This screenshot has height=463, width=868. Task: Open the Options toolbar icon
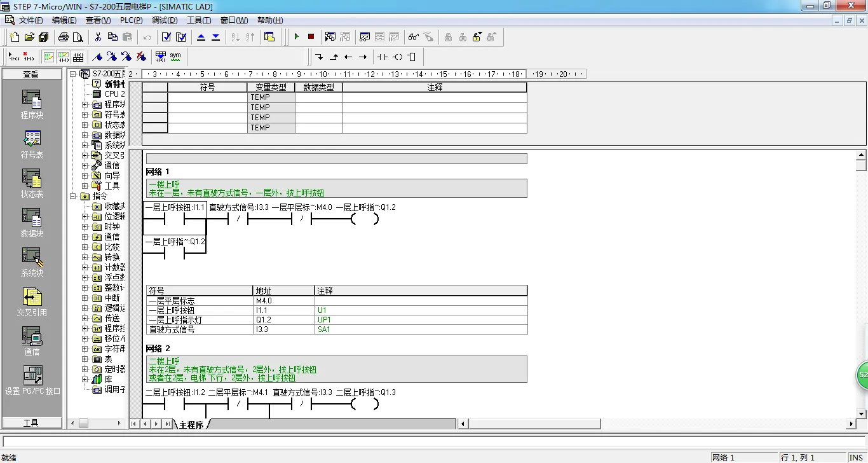tap(269, 37)
